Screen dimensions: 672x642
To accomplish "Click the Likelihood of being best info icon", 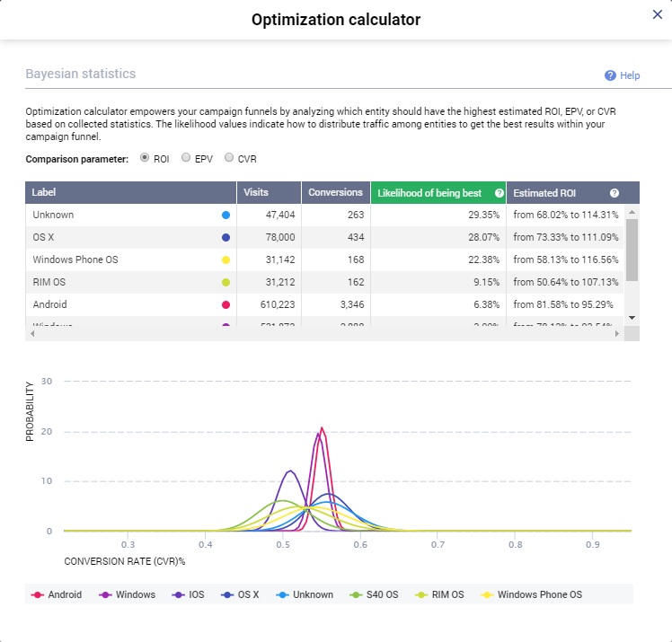I will [499, 193].
